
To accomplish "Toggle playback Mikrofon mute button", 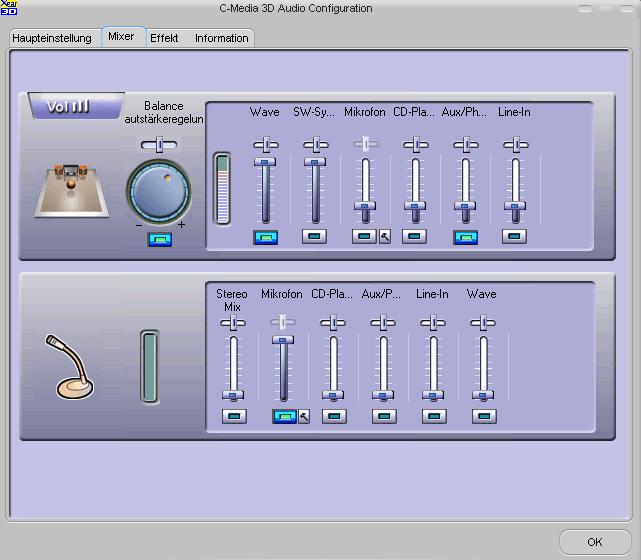I will click(364, 236).
